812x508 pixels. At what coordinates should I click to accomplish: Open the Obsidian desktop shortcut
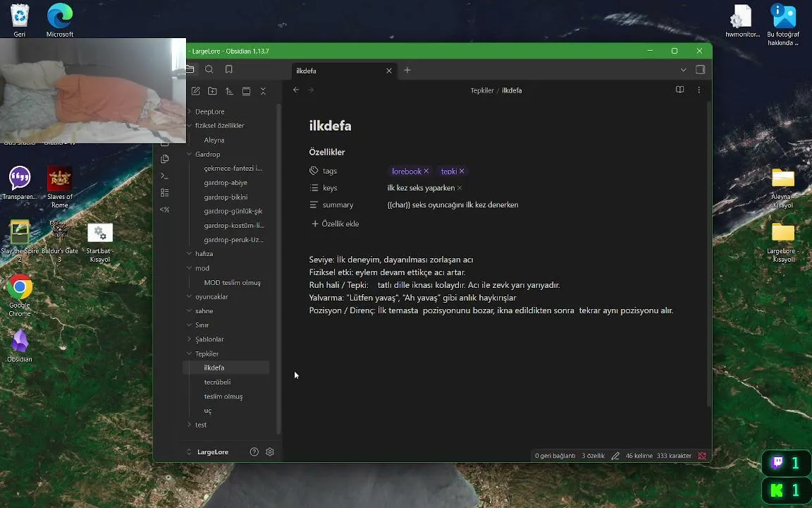pos(20,346)
